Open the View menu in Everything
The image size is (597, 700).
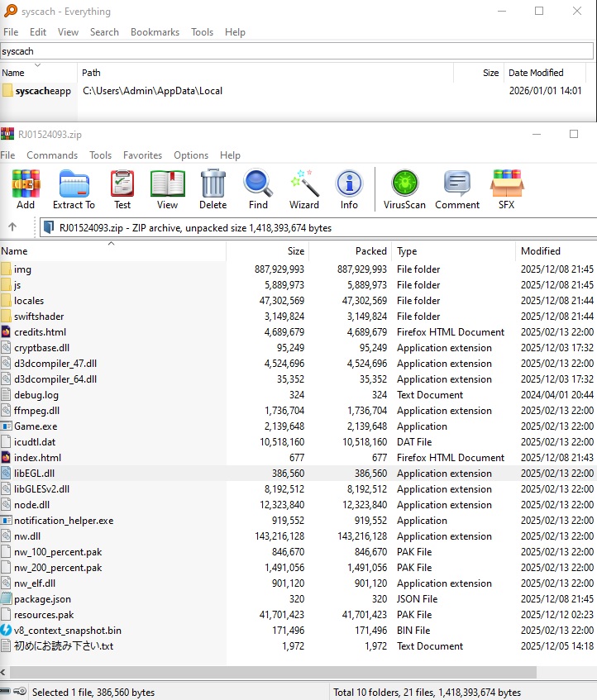pyautogui.click(x=68, y=32)
